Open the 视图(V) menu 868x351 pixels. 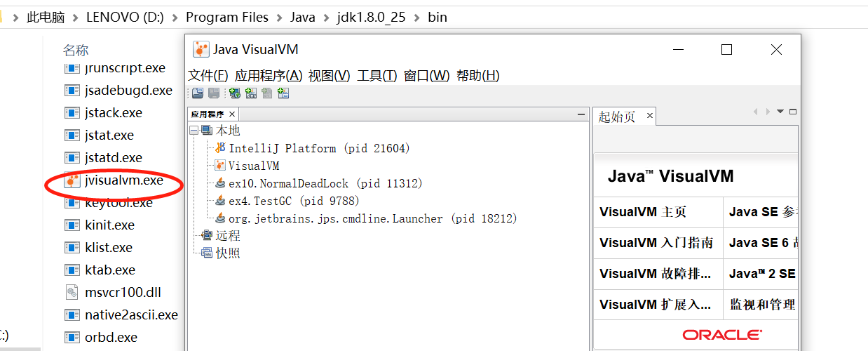(330, 76)
